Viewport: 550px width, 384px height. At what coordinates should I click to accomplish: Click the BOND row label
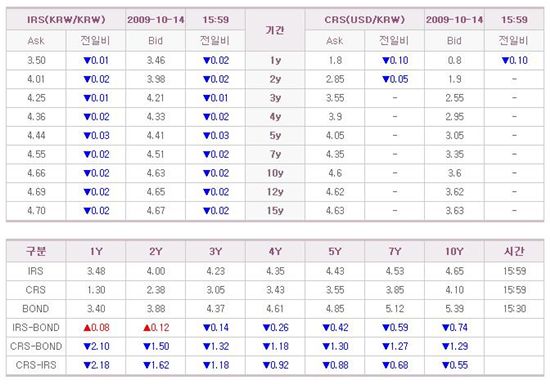(x=36, y=309)
